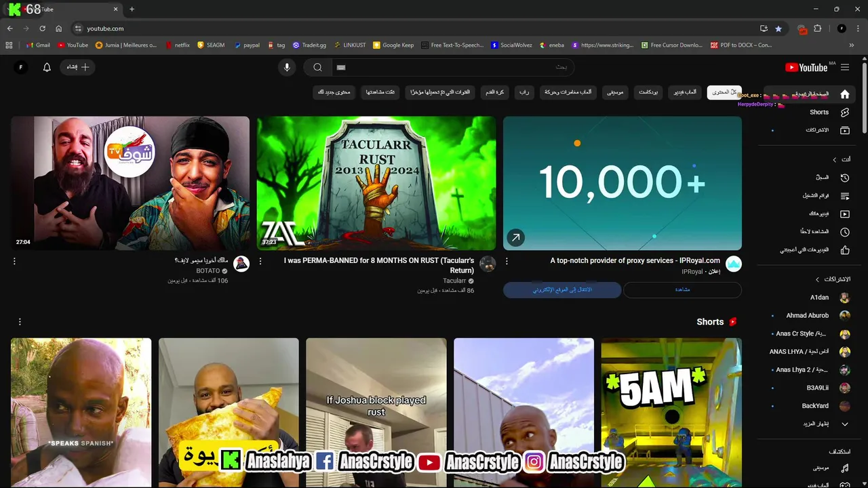Select the كل المحتوى filter chip
868x488 pixels.
tap(724, 92)
